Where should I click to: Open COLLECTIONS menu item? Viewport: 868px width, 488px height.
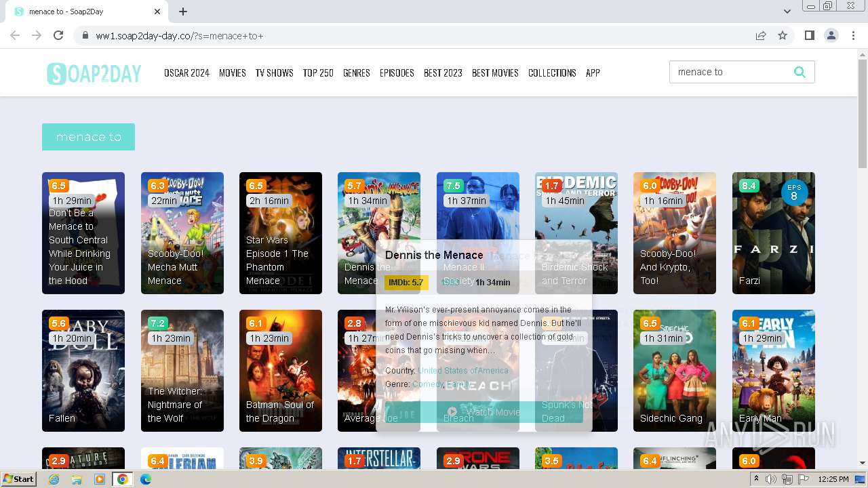[x=552, y=73]
